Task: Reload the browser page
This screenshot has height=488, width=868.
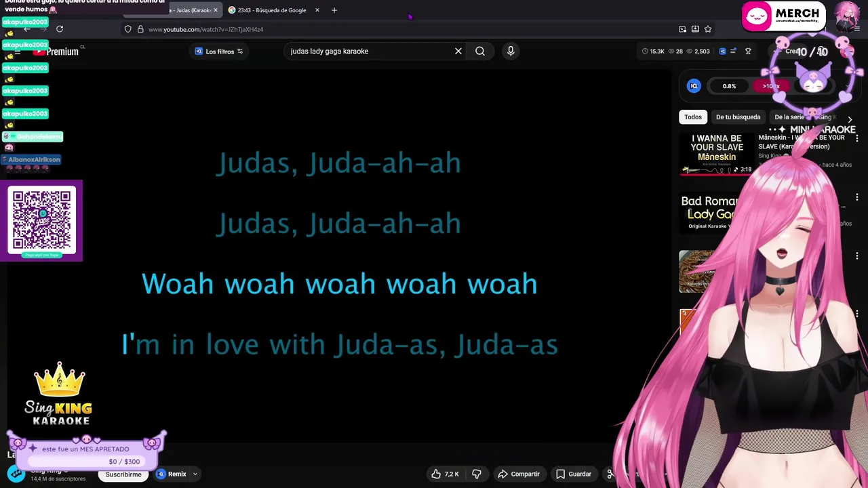Action: click(x=60, y=29)
